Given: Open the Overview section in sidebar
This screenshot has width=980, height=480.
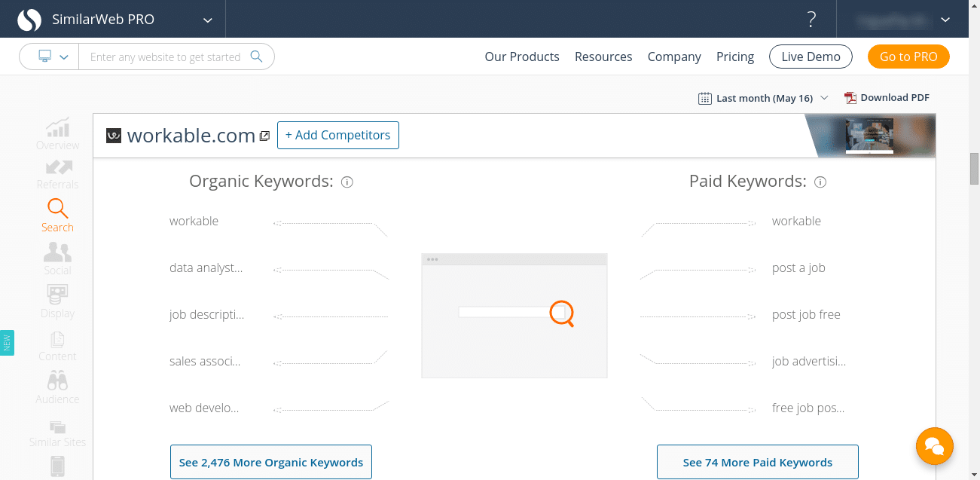Looking at the screenshot, I should click(x=57, y=134).
